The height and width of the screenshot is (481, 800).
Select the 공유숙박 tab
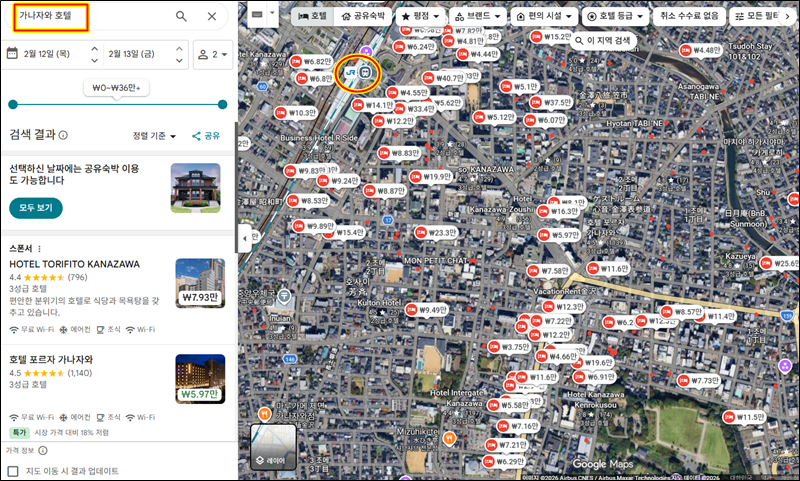tap(362, 16)
